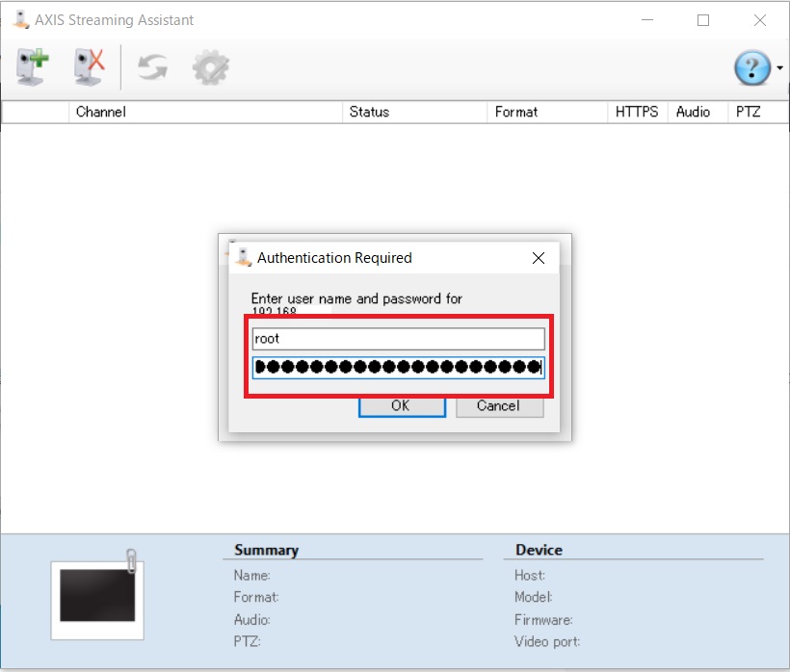Click the 'Host:' label under Device
This screenshot has width=790, height=672.
point(530,576)
